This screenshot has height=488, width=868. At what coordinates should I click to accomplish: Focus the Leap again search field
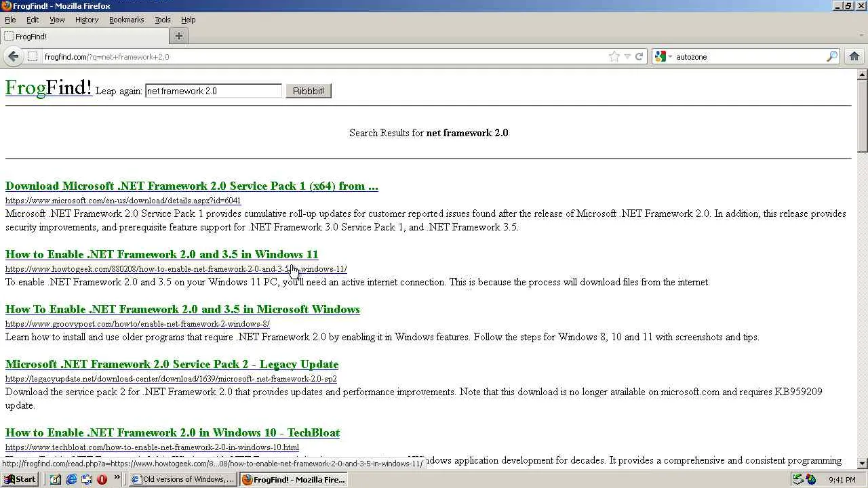(x=213, y=91)
